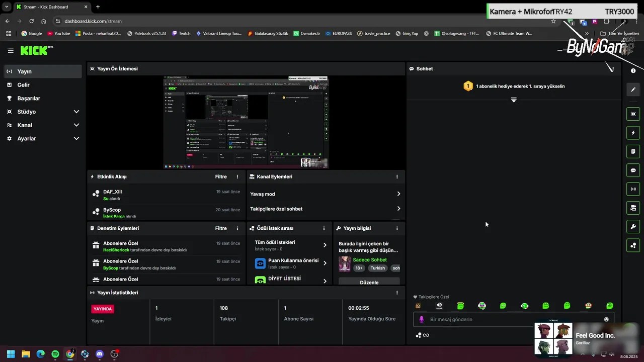This screenshot has height=362, width=644.
Task: Open the emoji picker in chat input
Action: pyautogui.click(x=606, y=319)
